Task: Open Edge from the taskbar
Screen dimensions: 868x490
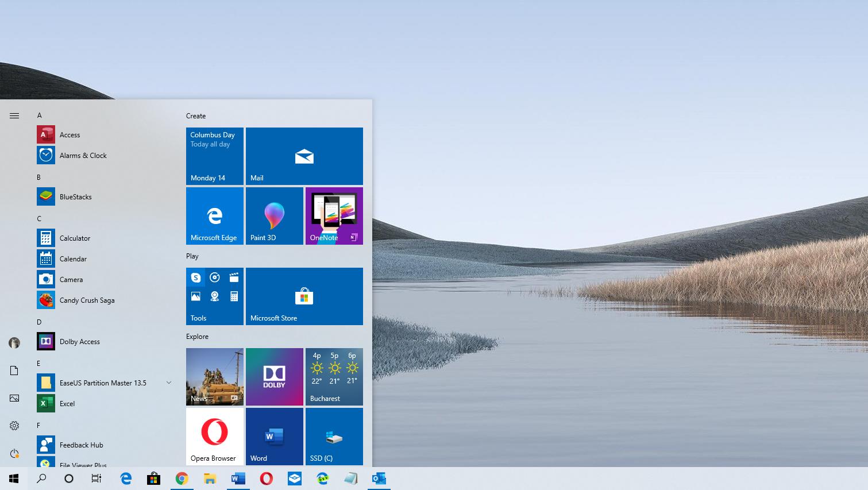Action: [x=126, y=479]
